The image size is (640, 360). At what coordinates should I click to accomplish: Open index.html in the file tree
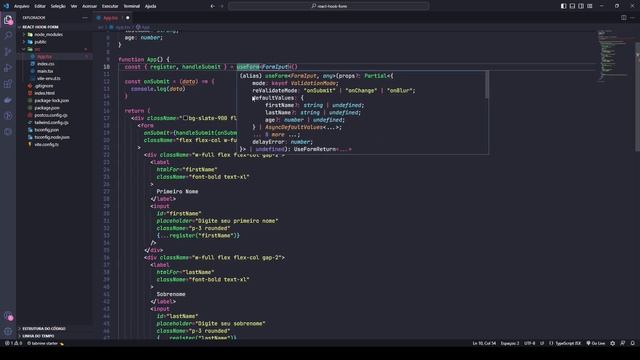click(44, 93)
